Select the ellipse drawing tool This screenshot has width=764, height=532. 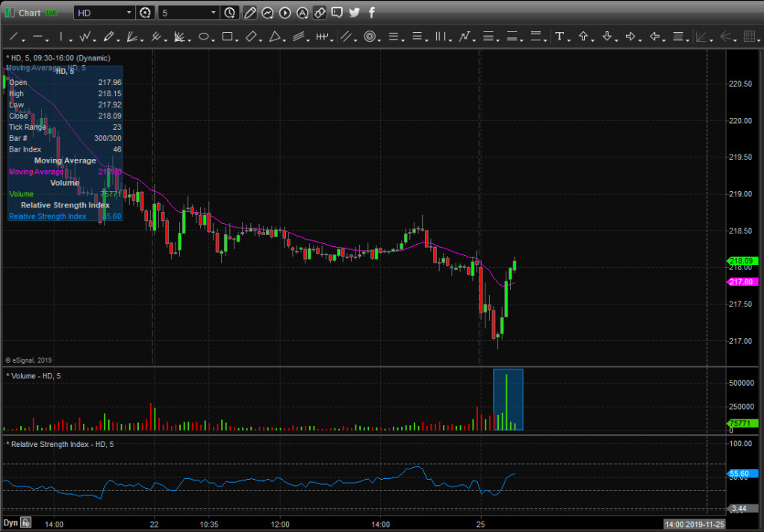(202, 36)
